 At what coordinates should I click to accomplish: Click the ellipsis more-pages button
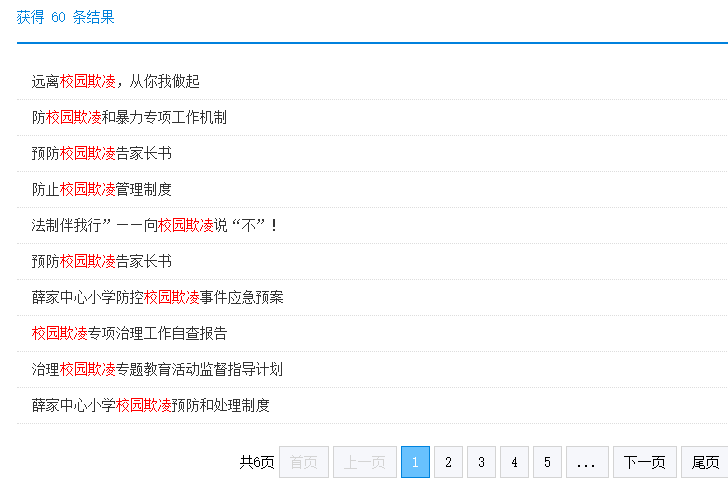587,462
